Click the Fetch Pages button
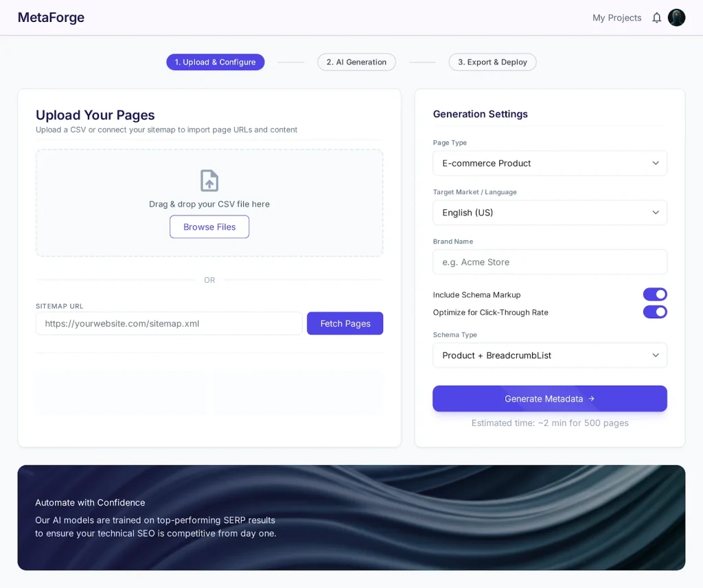 click(345, 324)
